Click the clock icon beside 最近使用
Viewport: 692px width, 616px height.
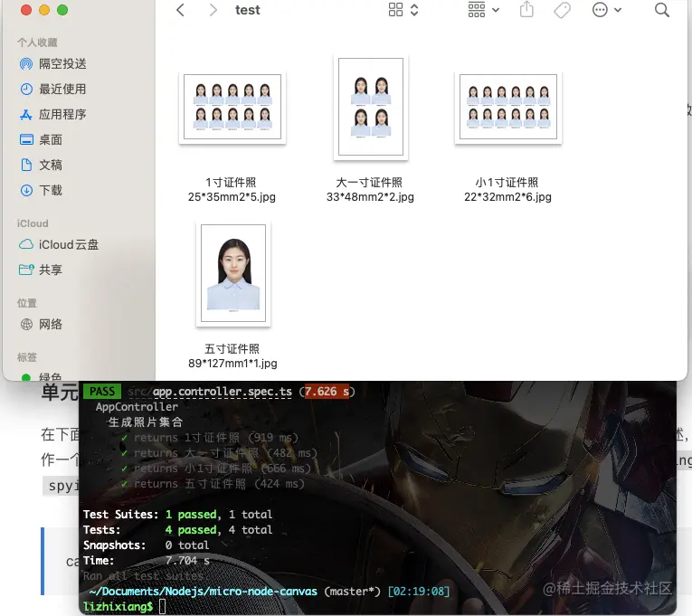point(26,90)
